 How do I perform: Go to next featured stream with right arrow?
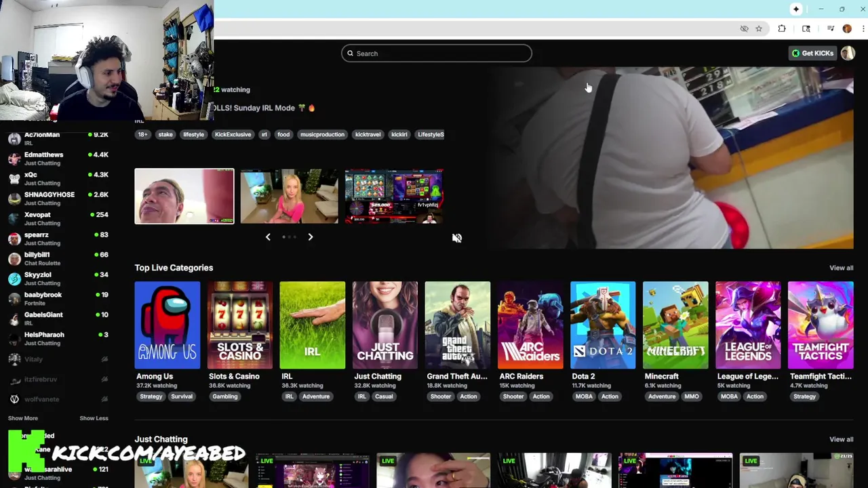pos(311,237)
